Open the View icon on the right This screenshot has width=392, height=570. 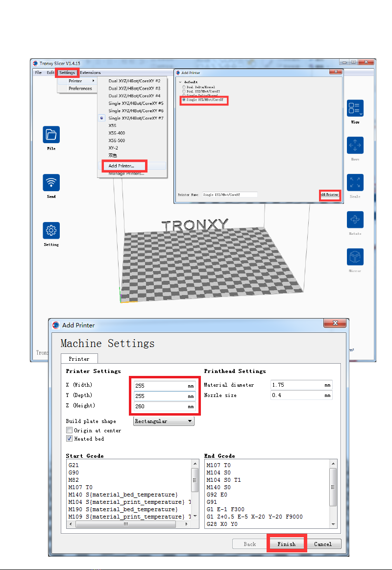coord(355,108)
